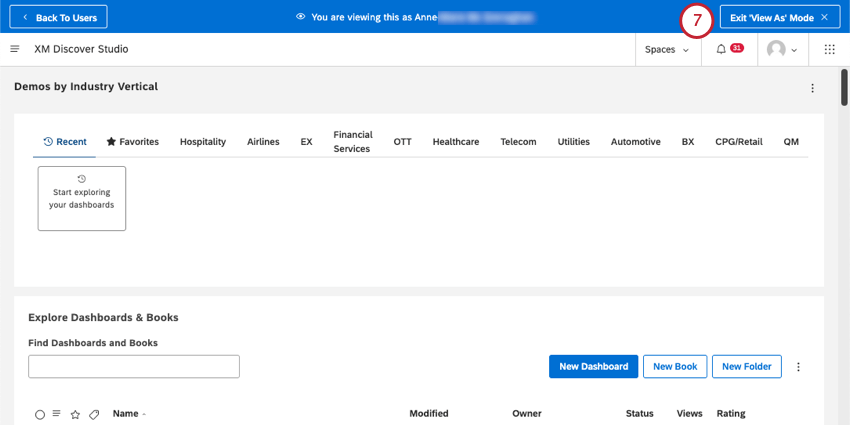850x425 pixels.
Task: Click the New Dashboard button
Action: (x=593, y=367)
